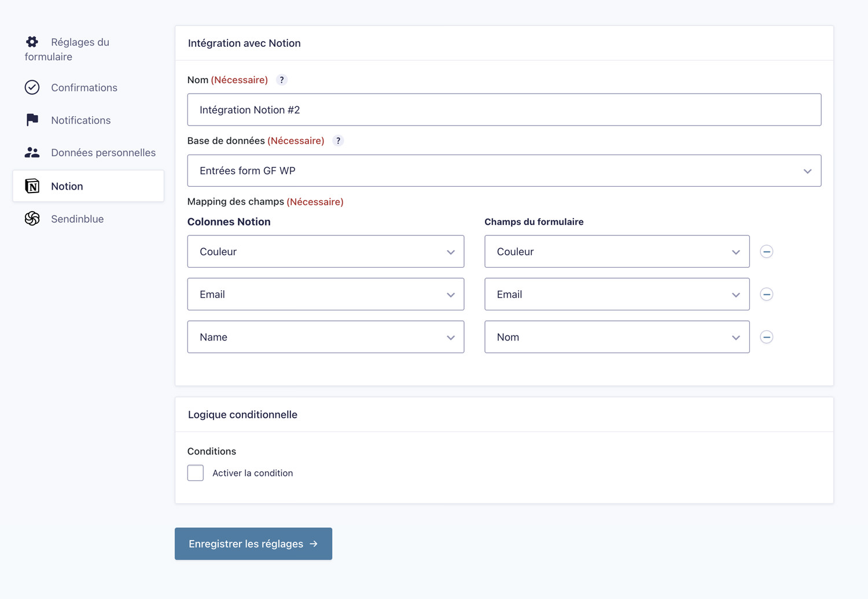
Task: Click the Logique conditionnelle section title
Action: (x=242, y=415)
